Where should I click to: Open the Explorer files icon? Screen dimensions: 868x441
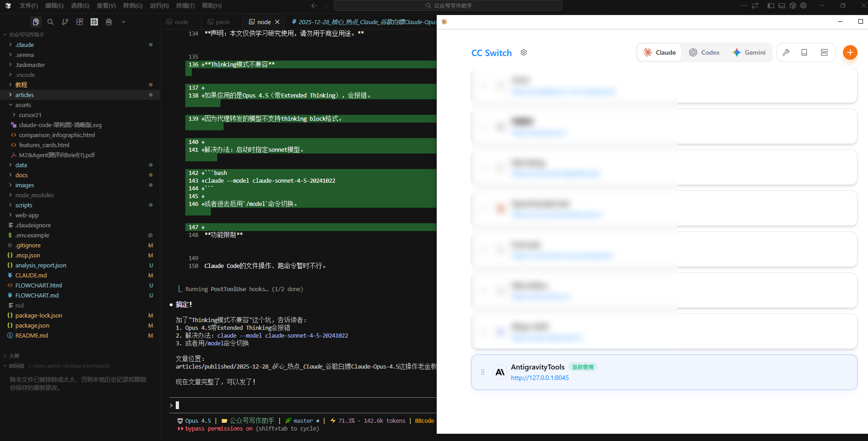tap(36, 22)
